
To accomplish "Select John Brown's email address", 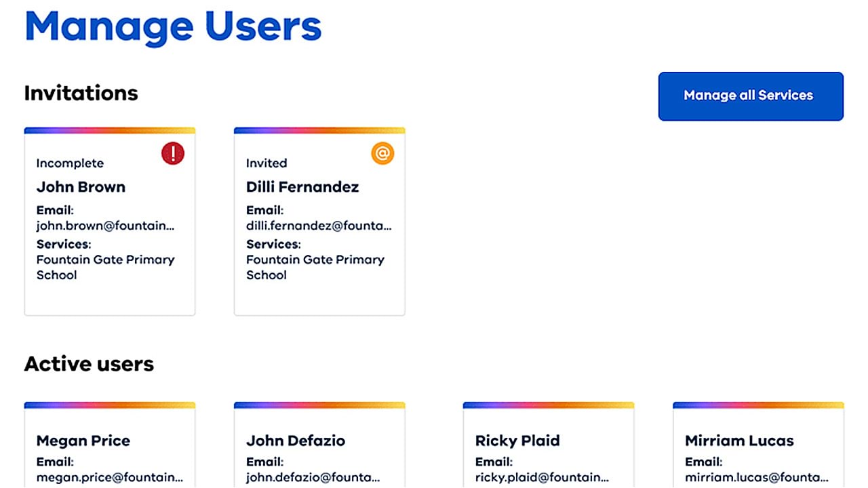I will point(105,226).
